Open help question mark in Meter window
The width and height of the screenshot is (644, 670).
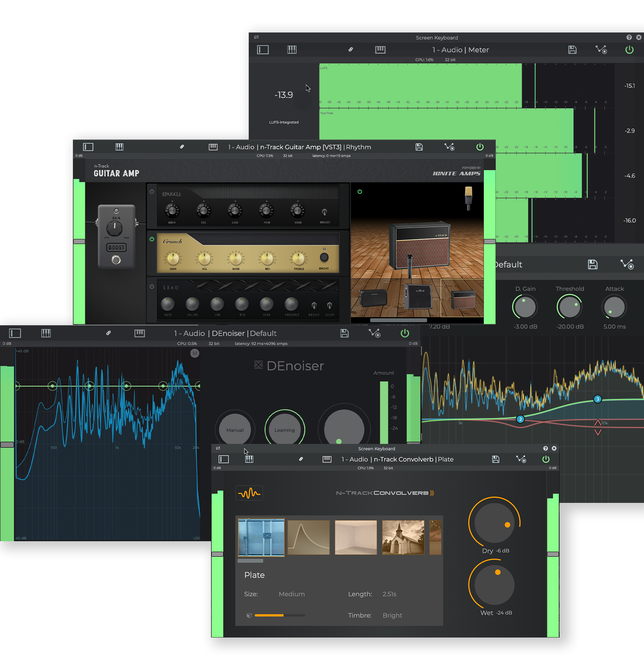(629, 37)
